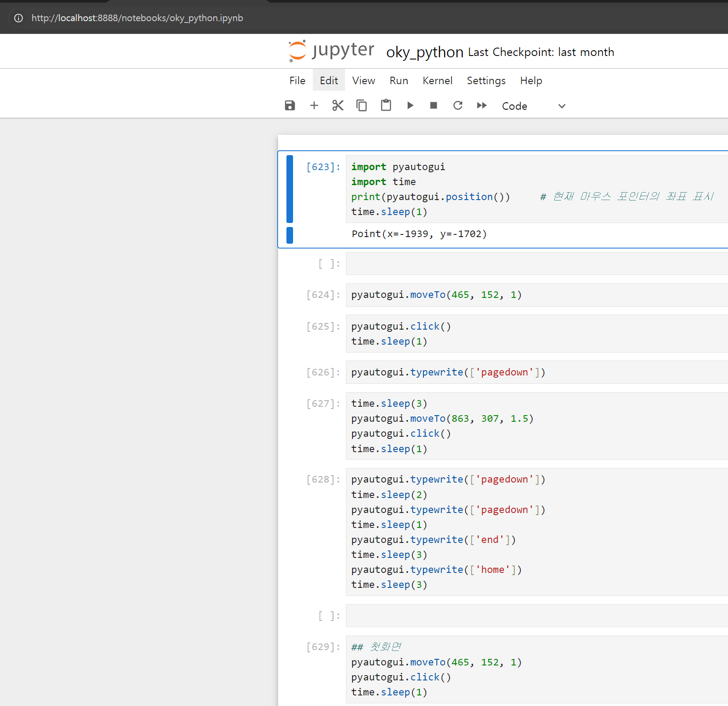Open the File menu

click(x=297, y=81)
